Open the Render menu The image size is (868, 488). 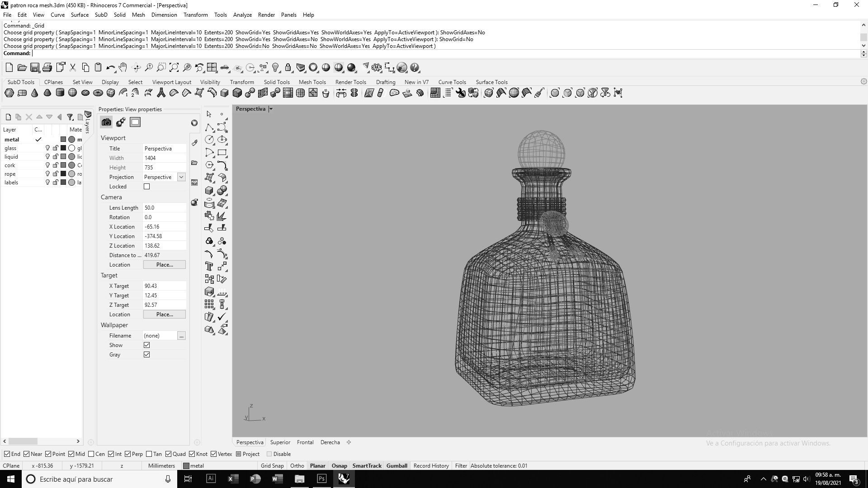tap(266, 15)
